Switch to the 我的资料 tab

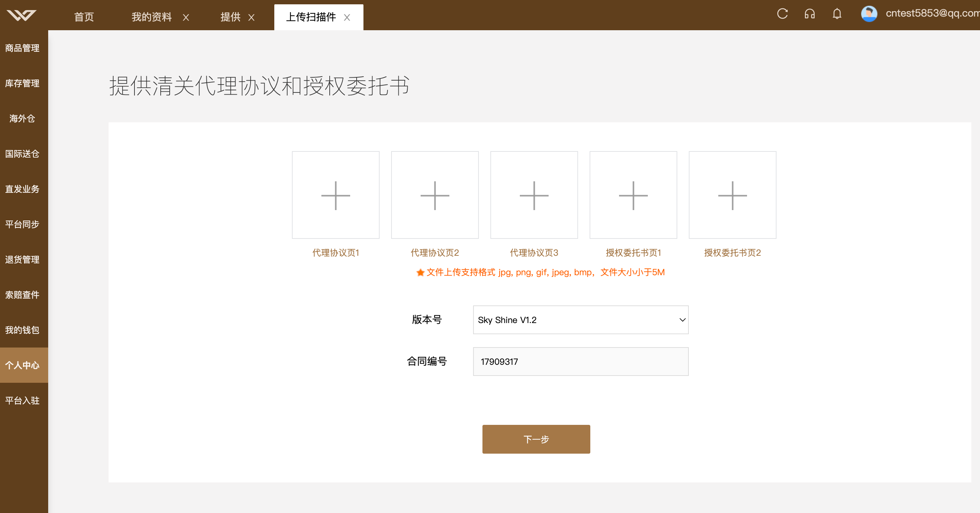click(151, 17)
